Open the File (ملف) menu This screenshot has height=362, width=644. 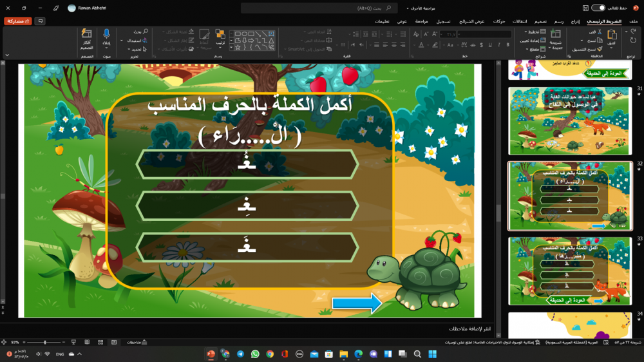tap(634, 21)
